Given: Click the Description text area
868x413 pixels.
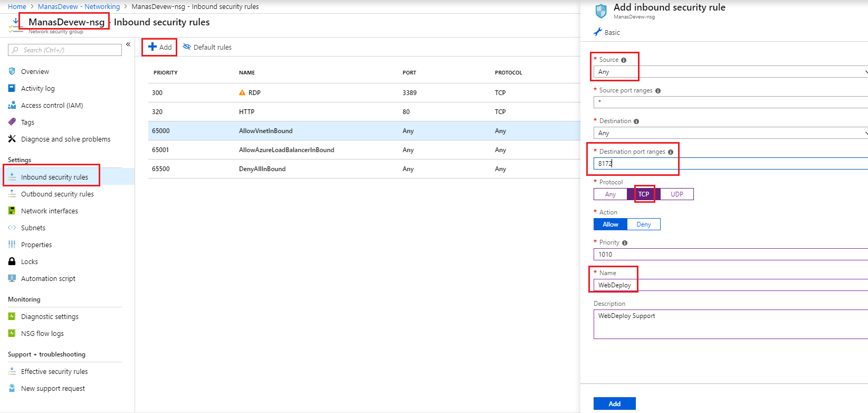Looking at the screenshot, I should click(731, 324).
